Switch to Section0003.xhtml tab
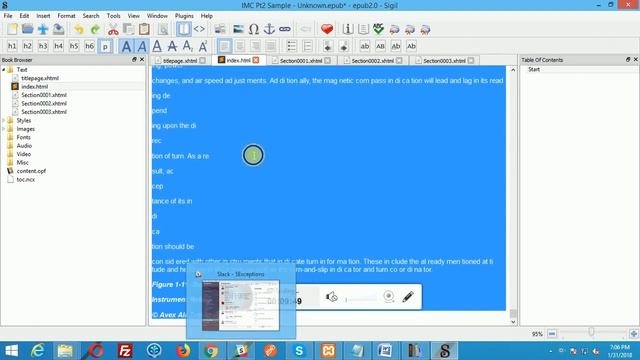 tap(444, 60)
